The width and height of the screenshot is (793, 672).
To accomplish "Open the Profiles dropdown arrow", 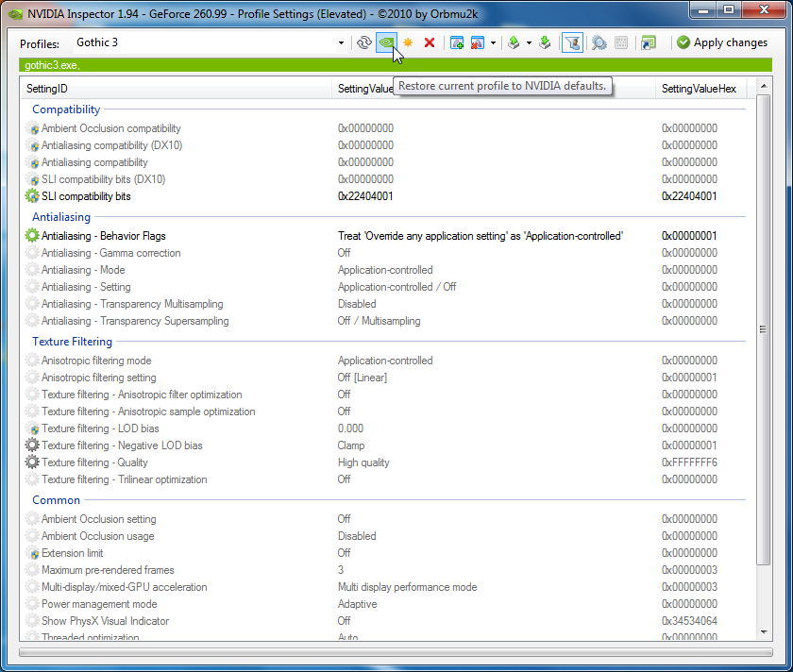I will pos(341,42).
